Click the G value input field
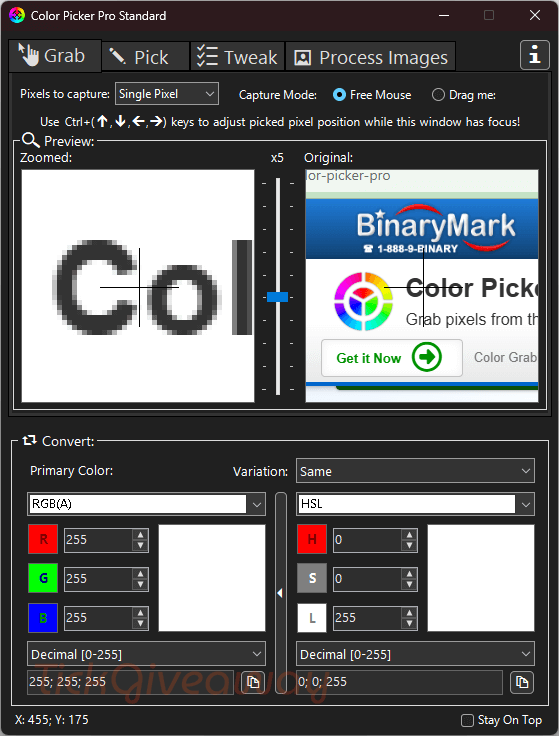 click(98, 579)
